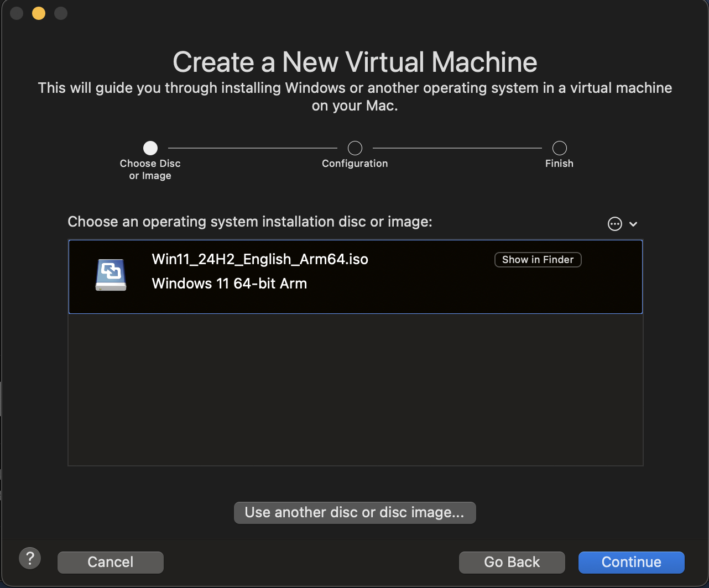Select Win11_24H2_English_Arm64.iso file name

coord(260,259)
